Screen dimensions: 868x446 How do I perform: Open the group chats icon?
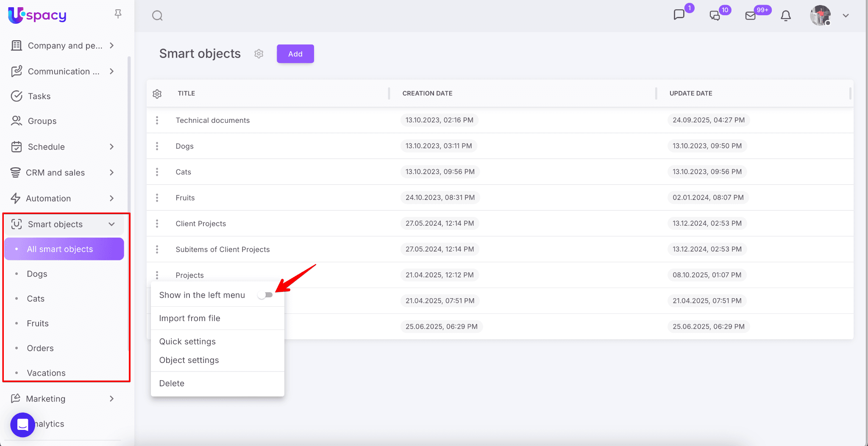715,16
